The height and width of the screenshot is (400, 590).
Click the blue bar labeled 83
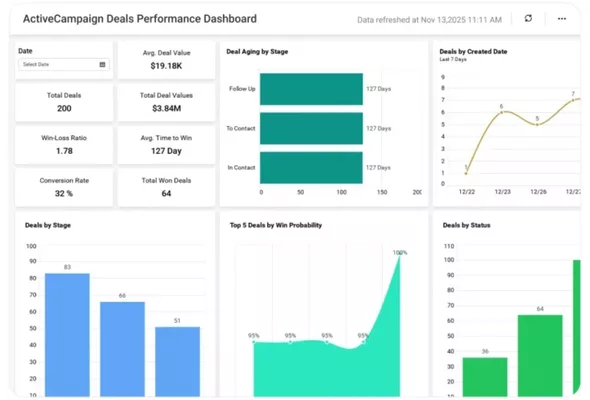click(x=67, y=335)
